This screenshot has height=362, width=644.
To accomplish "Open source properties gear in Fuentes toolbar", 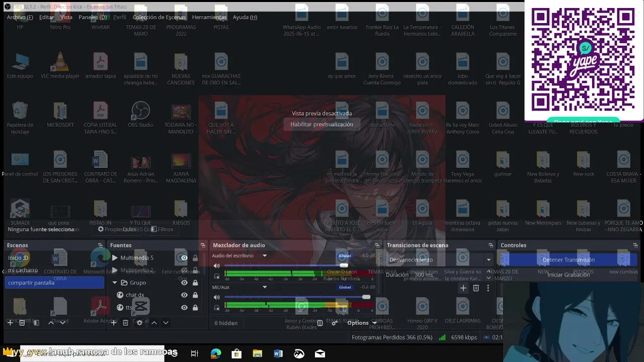I will point(139,323).
